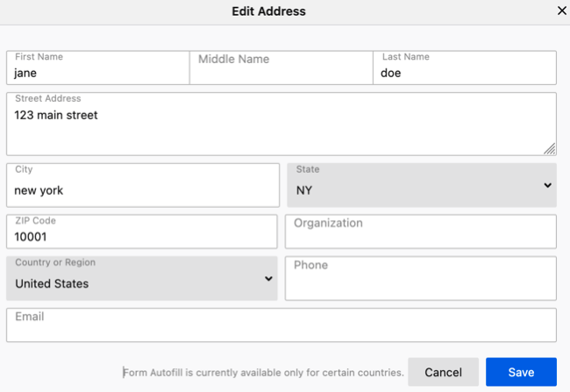Viewport: 570px width, 392px height.
Task: Expand the Country or Region dropdown
Action: (142, 279)
